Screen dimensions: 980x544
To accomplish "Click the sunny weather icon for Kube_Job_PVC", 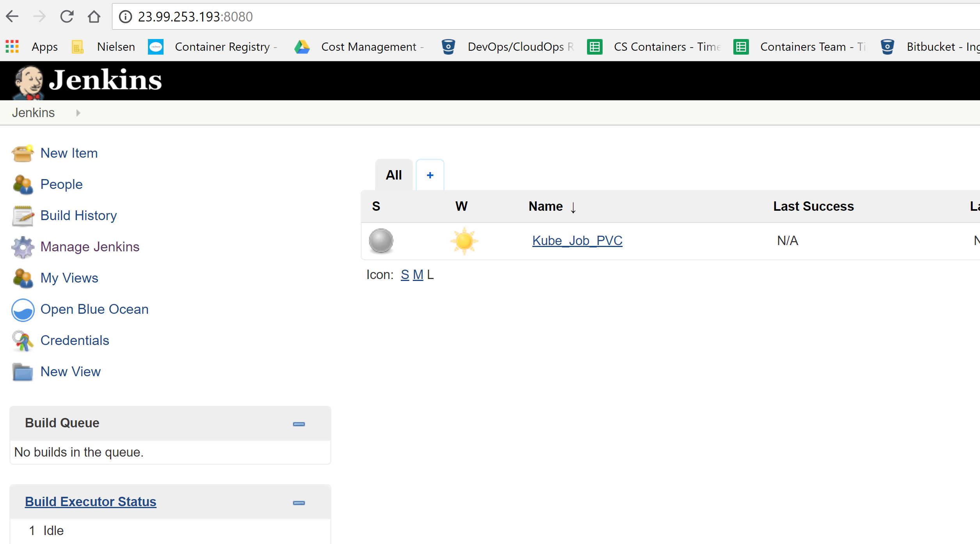I will pyautogui.click(x=464, y=241).
